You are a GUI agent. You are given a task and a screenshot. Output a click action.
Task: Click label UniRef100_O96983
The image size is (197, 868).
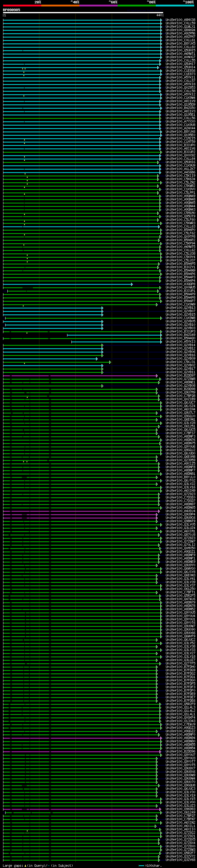point(180,809)
